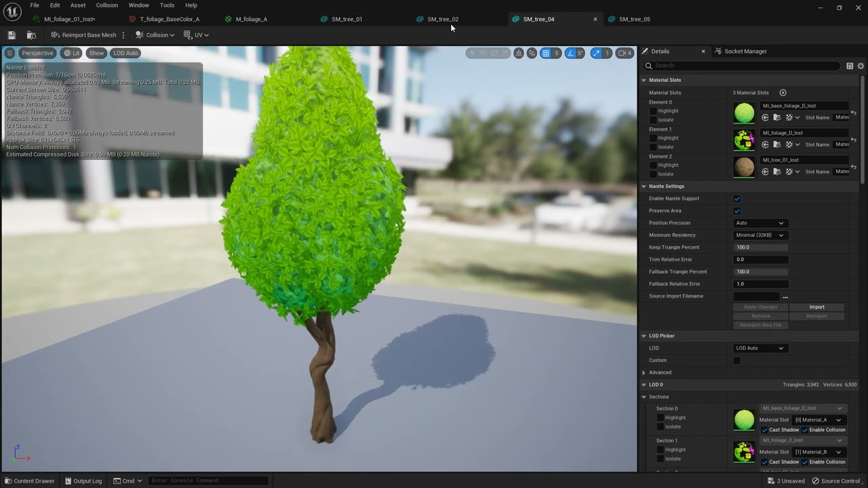Browse to asset in Content Browser
The width and height of the screenshot is (868, 488).
pos(31,35)
